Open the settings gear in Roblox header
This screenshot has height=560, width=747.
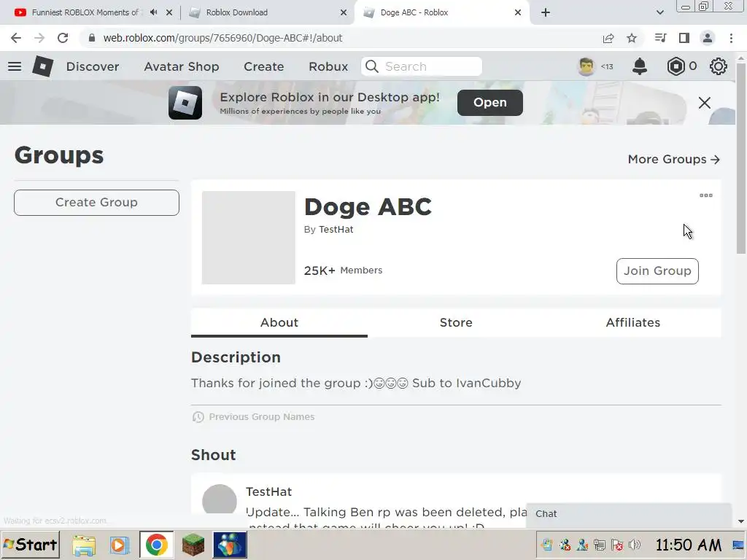point(718,66)
